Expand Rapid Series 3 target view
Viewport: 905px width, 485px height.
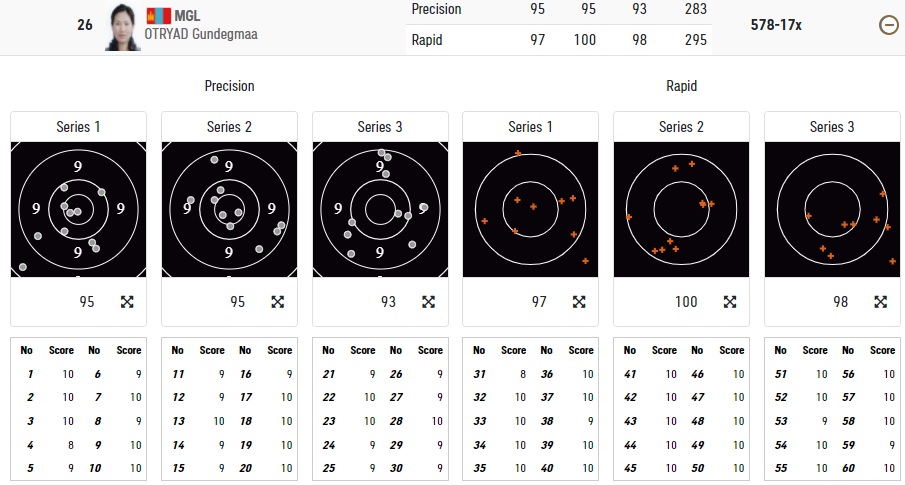point(881,302)
